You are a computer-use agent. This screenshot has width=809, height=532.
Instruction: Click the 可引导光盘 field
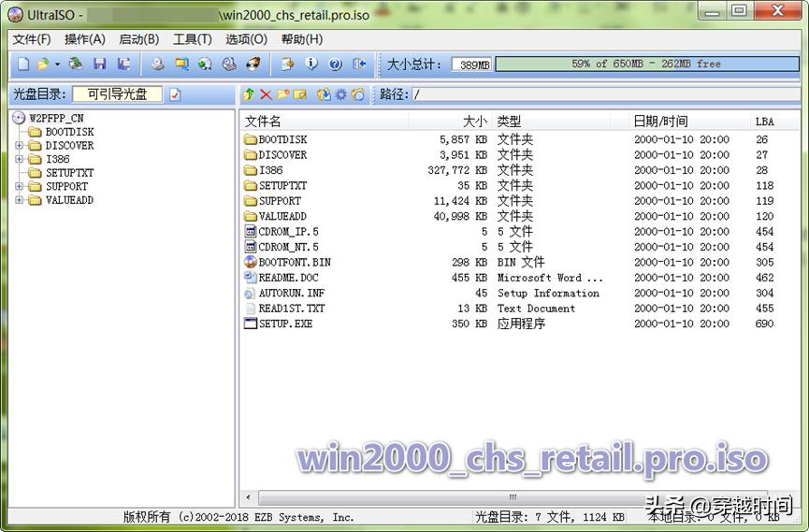[x=117, y=94]
